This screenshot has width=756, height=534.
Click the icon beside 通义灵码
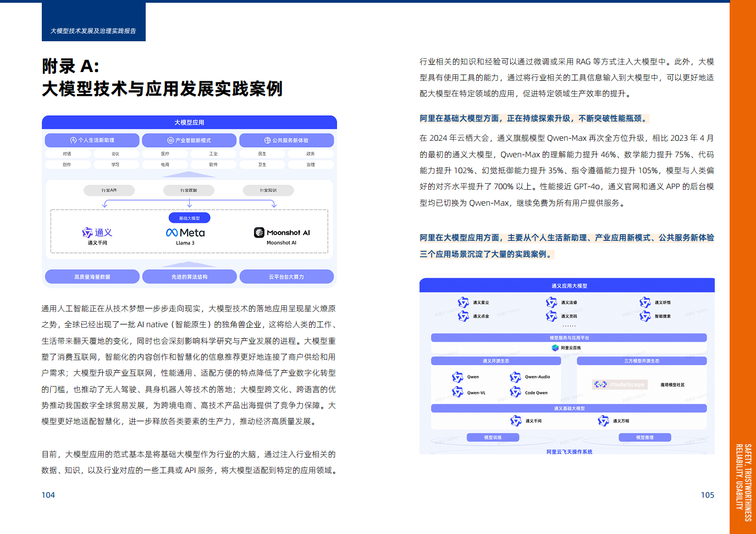pos(551,316)
